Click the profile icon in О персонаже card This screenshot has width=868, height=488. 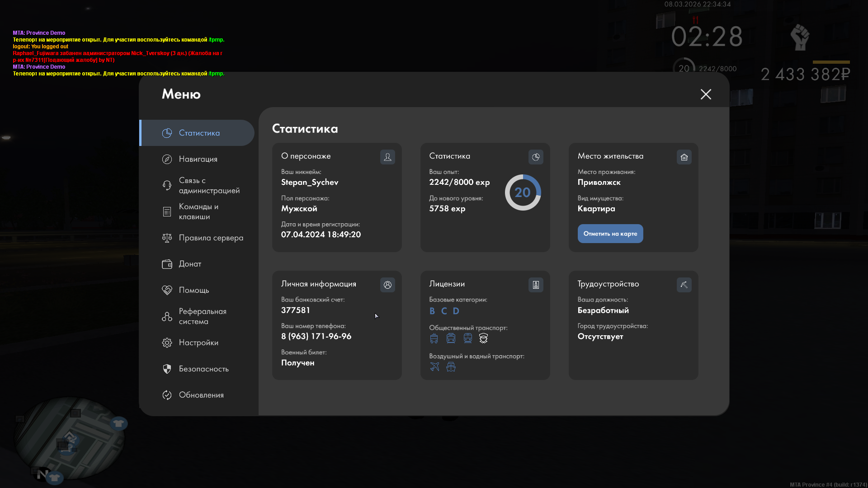point(387,157)
